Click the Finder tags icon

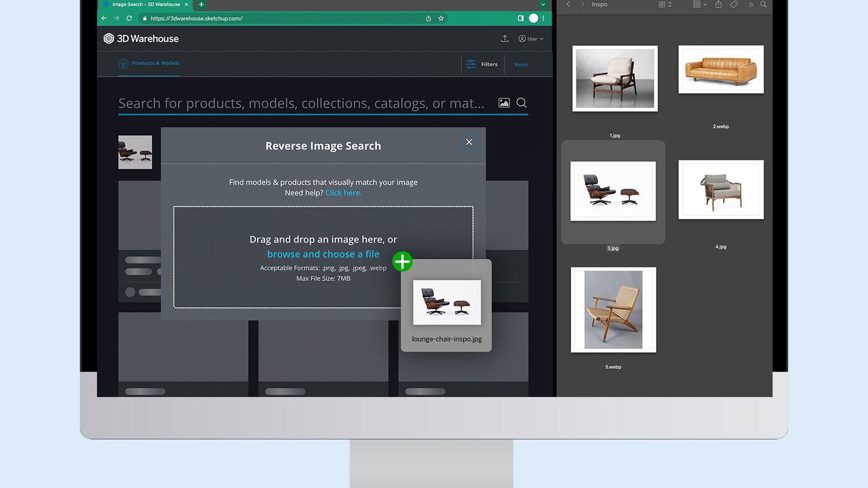734,5
